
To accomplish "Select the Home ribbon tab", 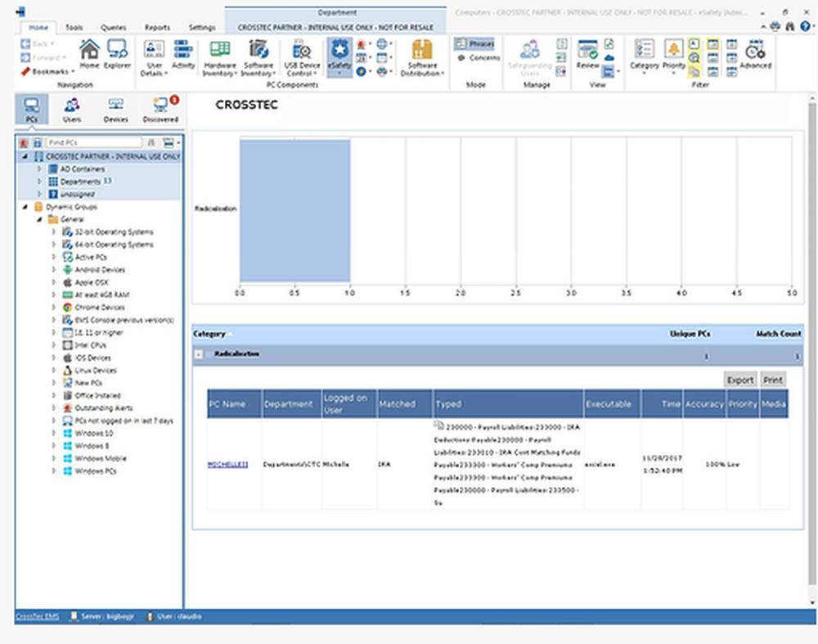I will pos(38,27).
